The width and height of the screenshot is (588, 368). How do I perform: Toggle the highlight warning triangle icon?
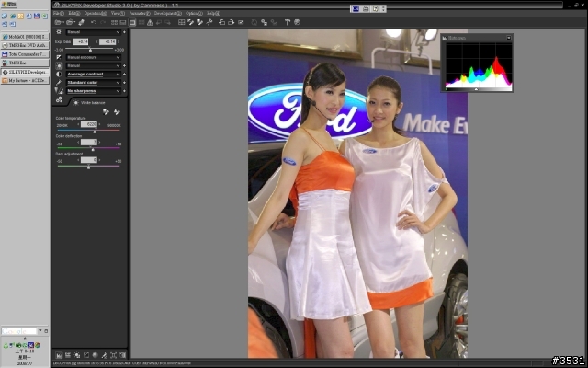[x=150, y=22]
